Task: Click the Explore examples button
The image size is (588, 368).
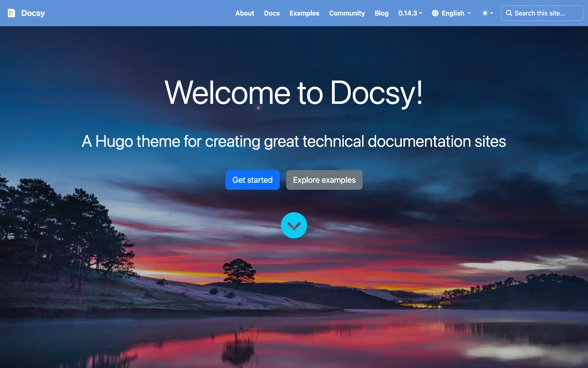Action: [324, 180]
